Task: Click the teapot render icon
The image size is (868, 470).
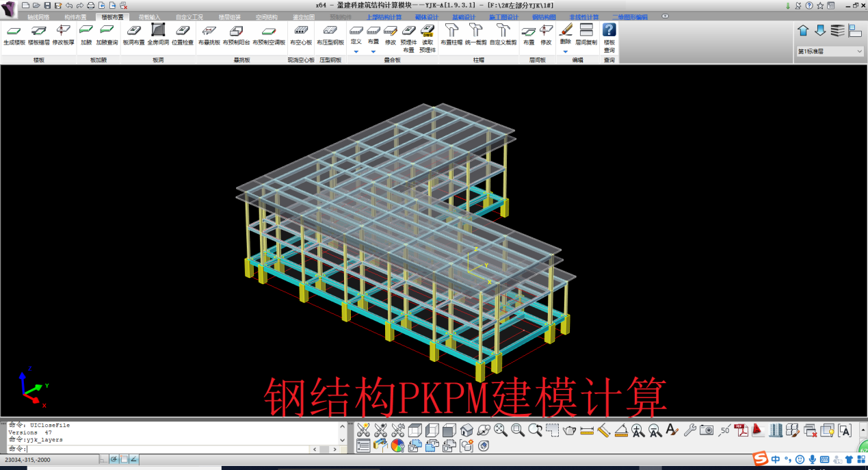Action: pos(569,430)
